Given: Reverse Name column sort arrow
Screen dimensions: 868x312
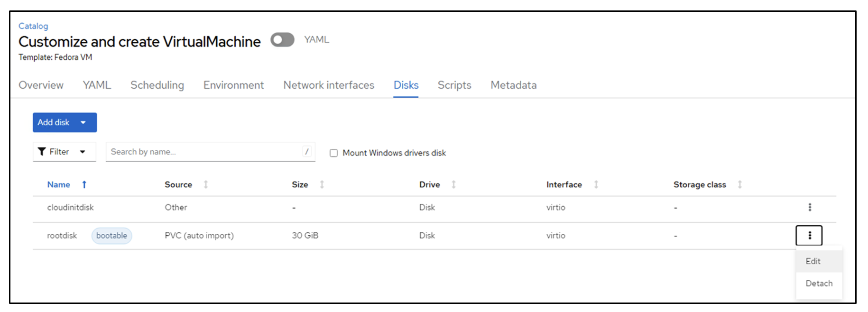Looking at the screenshot, I should pos(84,184).
